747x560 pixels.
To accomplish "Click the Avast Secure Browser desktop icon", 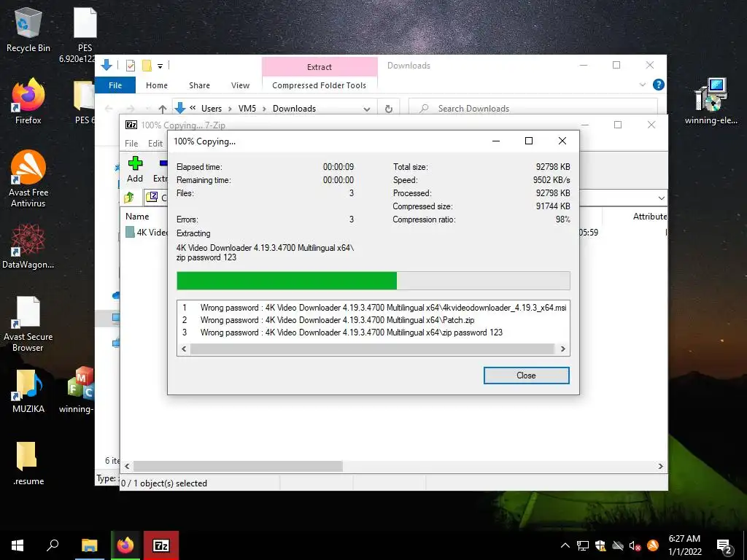I will tap(28, 324).
